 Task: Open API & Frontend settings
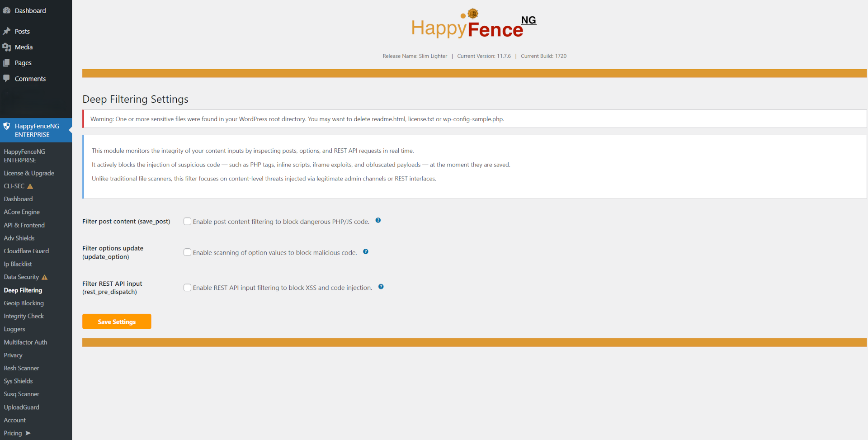tap(24, 225)
